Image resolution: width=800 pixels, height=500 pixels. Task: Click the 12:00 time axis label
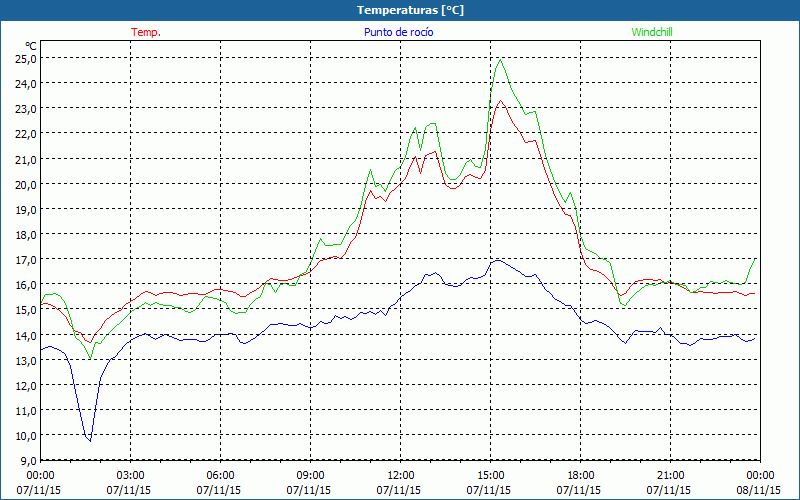pyautogui.click(x=401, y=476)
